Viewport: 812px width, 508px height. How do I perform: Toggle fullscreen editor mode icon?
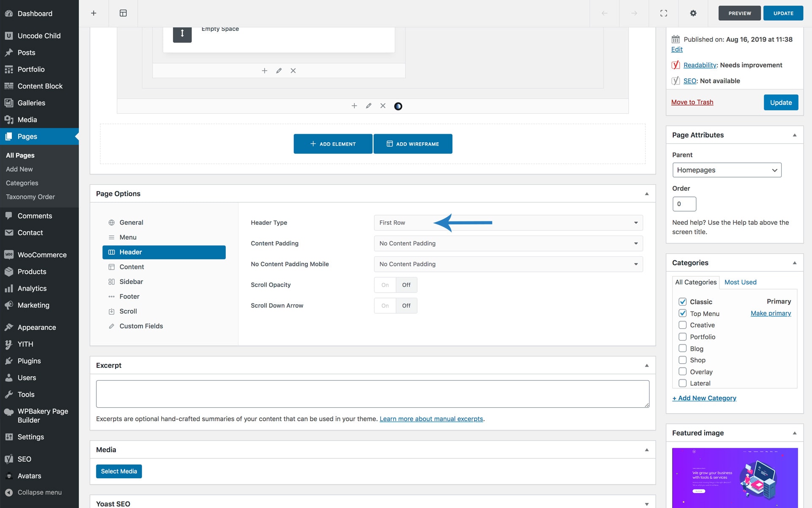pos(664,13)
